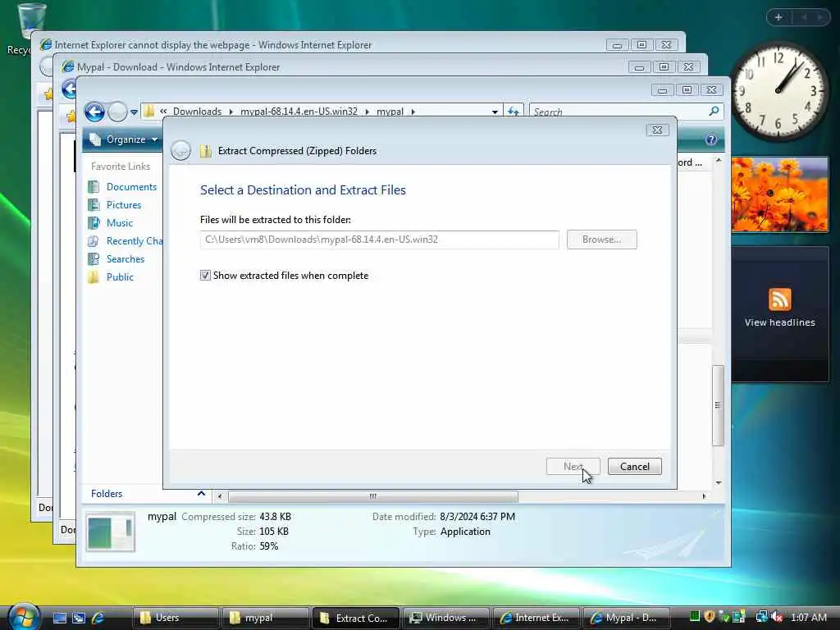Click Explorer forward navigation arrow
The height and width of the screenshot is (630, 840).
tap(117, 112)
